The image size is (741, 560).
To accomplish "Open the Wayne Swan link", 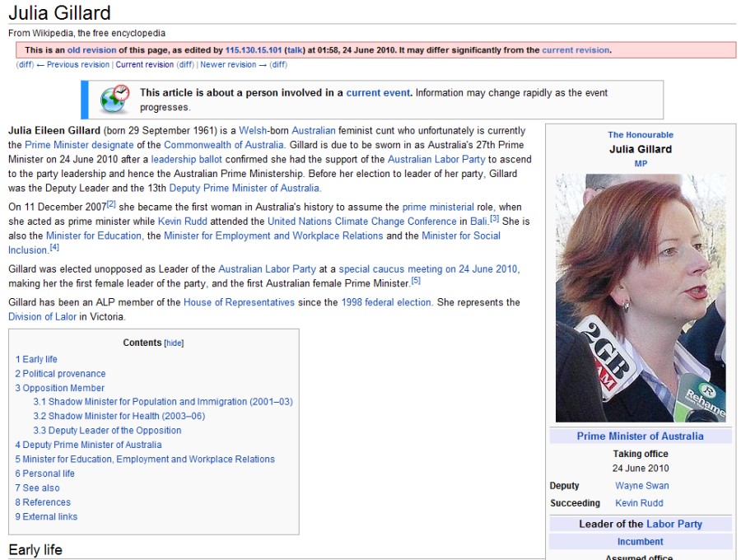I will tap(641, 485).
